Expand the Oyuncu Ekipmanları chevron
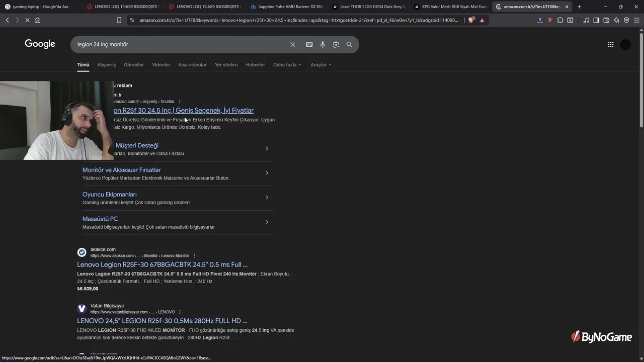644x362 pixels. coord(267,198)
